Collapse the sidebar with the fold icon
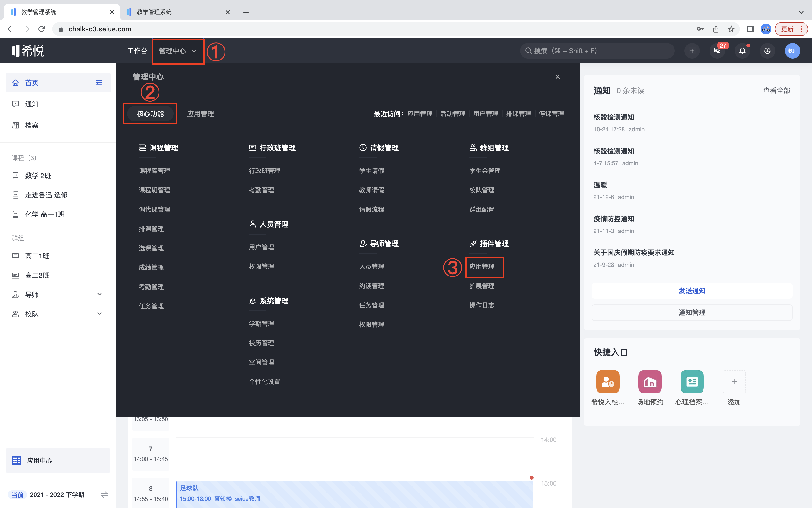This screenshot has height=508, width=812. [x=99, y=83]
